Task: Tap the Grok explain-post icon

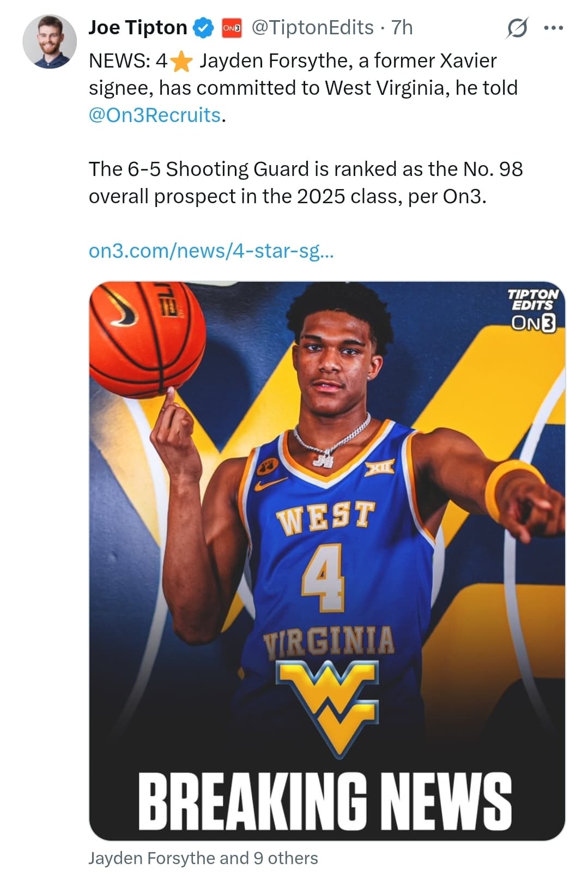Action: click(517, 28)
